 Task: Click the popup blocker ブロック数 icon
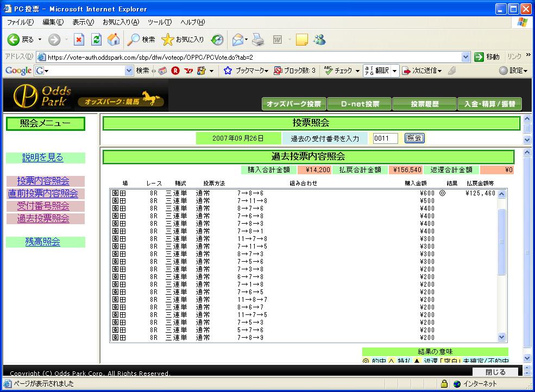[x=278, y=71]
